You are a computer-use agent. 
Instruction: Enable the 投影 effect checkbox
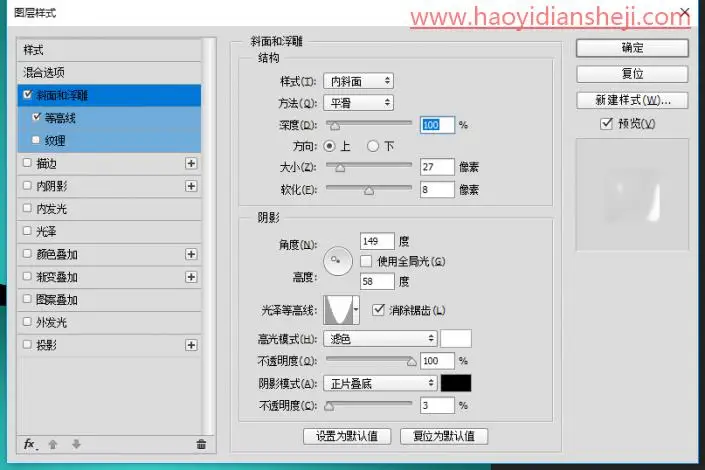click(27, 344)
